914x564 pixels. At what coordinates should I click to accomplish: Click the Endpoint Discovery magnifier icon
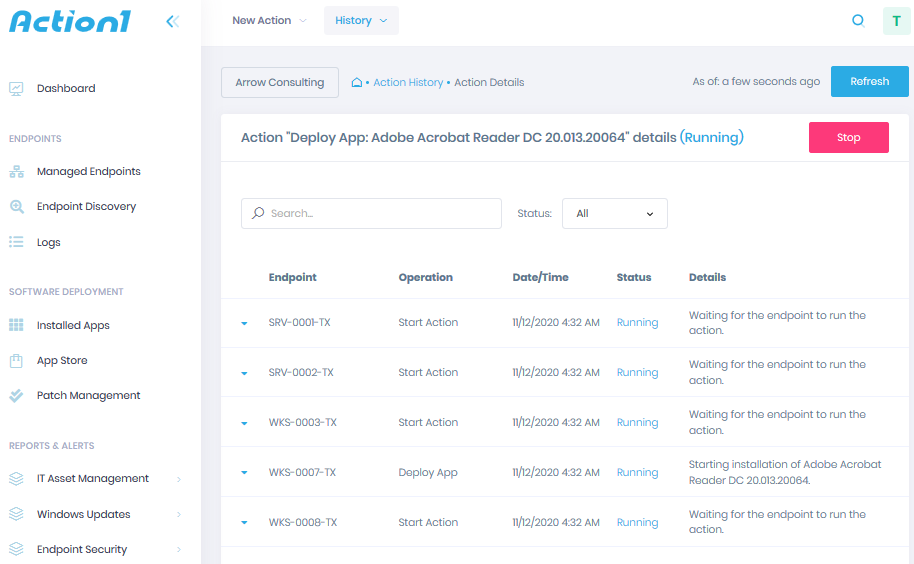coord(16,207)
